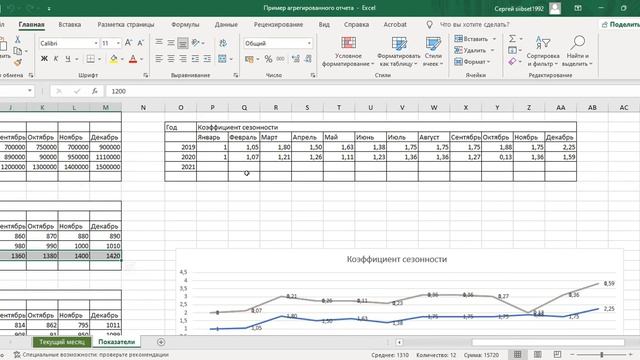Open the Вставка ribbon tab
This screenshot has height=360, width=640.
tap(70, 24)
